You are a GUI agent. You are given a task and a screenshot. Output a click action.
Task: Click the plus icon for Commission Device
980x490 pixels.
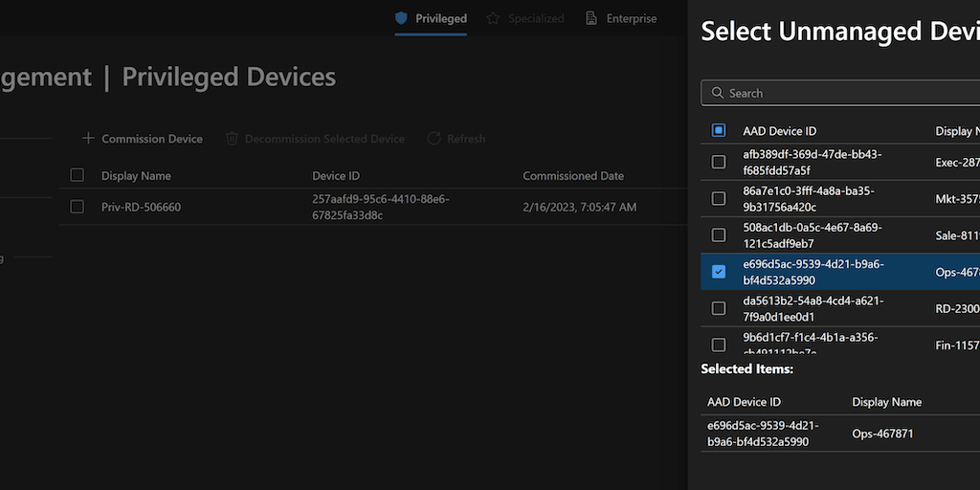(x=88, y=139)
